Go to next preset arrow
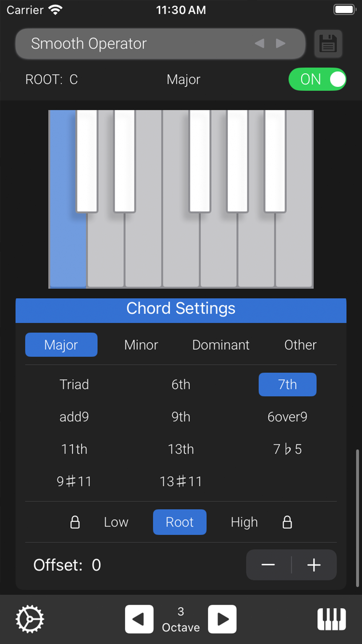The height and width of the screenshot is (644, 362). point(281,44)
